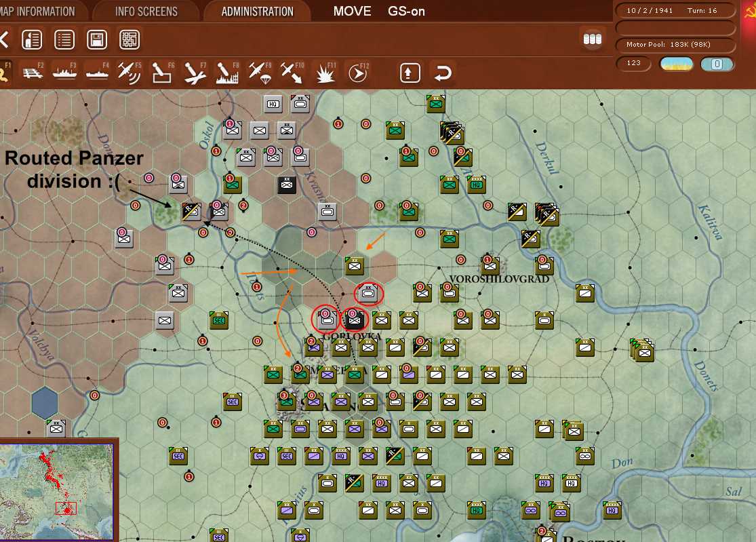Select the F11 explosion icon
This screenshot has height=542, width=756.
(325, 73)
